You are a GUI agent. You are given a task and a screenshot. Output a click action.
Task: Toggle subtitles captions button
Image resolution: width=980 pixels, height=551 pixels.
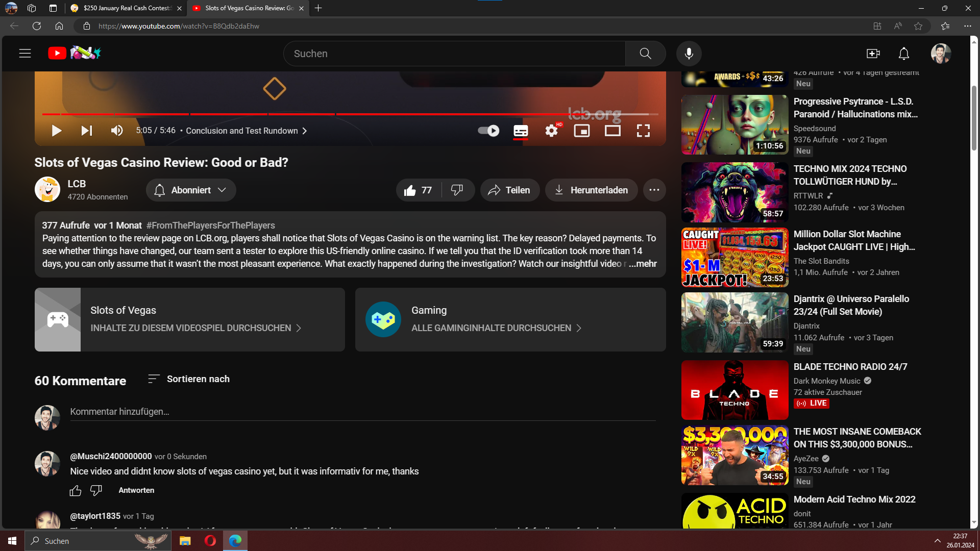point(521,131)
